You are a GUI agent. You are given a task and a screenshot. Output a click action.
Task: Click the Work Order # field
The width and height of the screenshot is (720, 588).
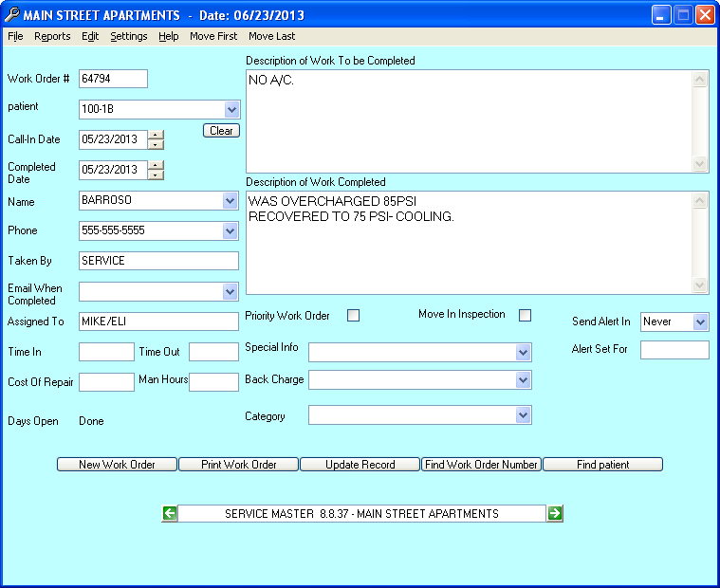(x=114, y=79)
